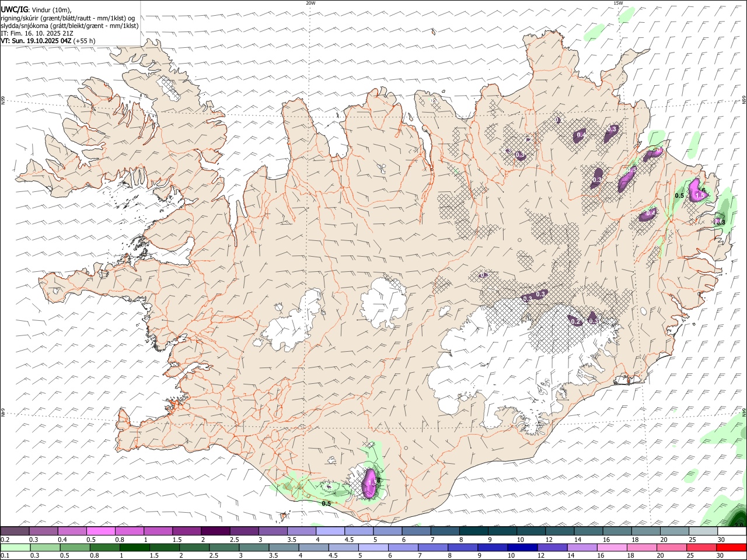Click the '(+55 h)' forecast offset text
Viewport: 747px width, 560px height.
(x=85, y=41)
